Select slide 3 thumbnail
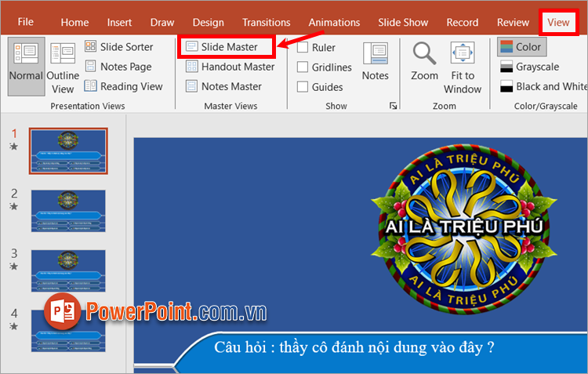Image resolution: width=588 pixels, height=374 pixels. point(68,271)
